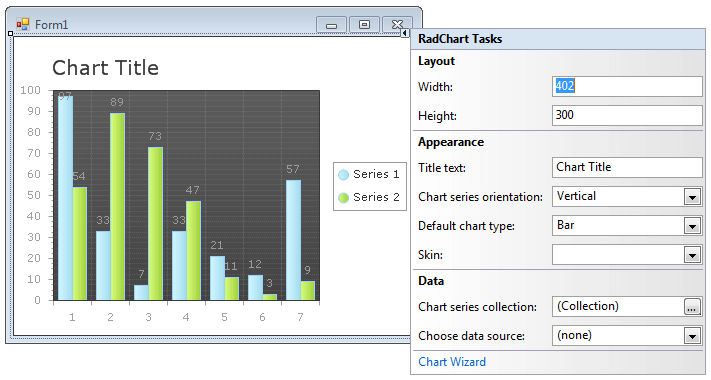Click the Series 1 bar labeled 97
The height and width of the screenshot is (380, 711).
tap(65, 198)
